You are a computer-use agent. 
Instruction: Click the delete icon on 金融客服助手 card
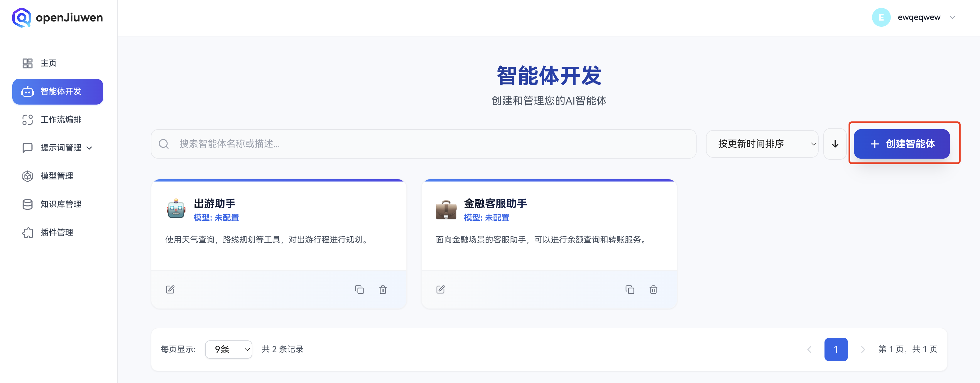click(653, 289)
